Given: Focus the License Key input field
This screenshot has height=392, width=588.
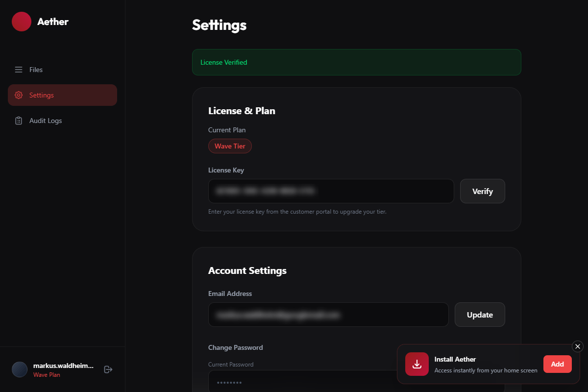Looking at the screenshot, I should click(x=331, y=191).
